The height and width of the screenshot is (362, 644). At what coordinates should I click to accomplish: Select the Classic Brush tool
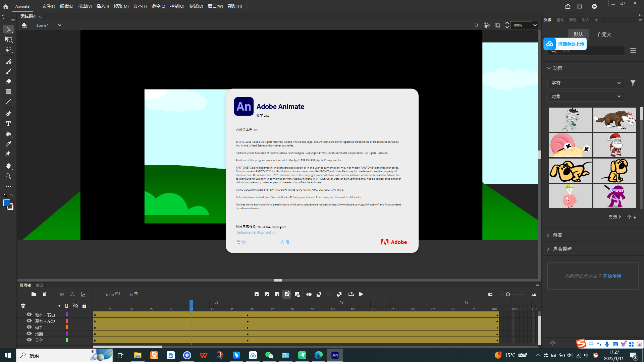(8, 71)
